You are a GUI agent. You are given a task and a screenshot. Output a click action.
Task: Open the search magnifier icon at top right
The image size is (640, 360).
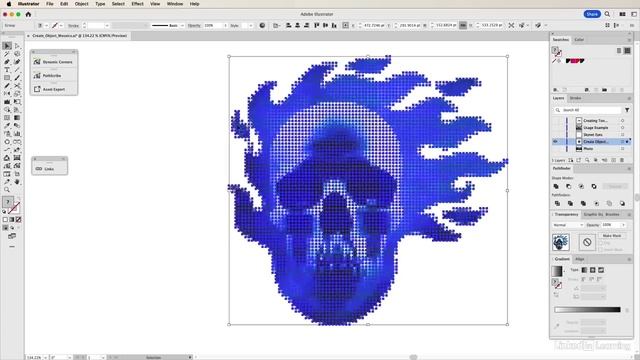coord(607,14)
